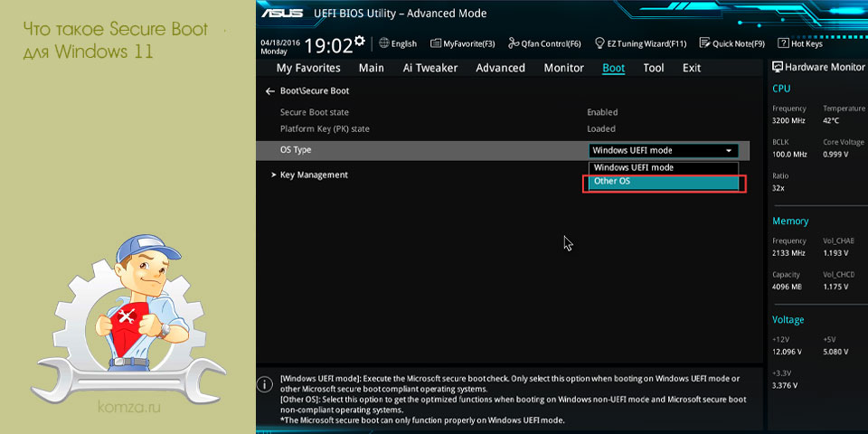The height and width of the screenshot is (434, 868).
Task: Click the Quick Note(F9) notepad icon
Action: 704,43
